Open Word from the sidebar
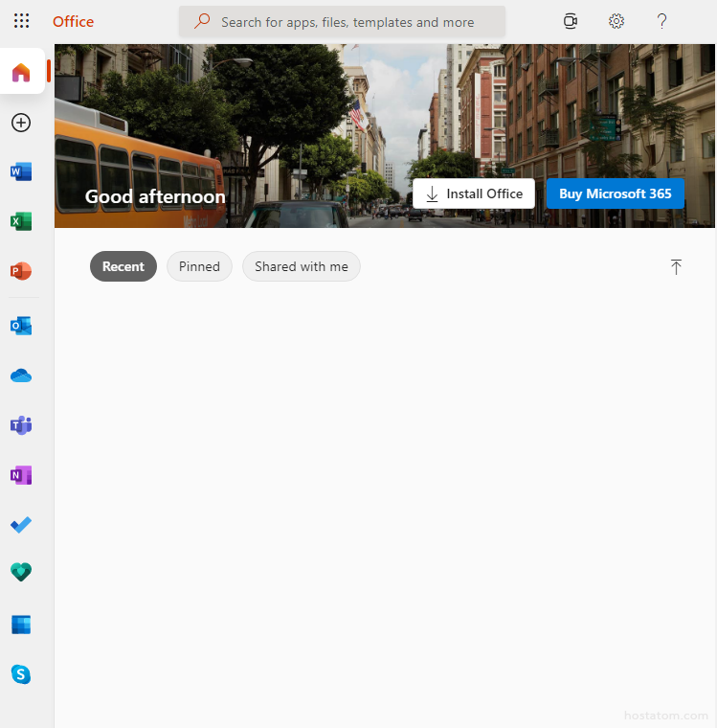 click(21, 172)
